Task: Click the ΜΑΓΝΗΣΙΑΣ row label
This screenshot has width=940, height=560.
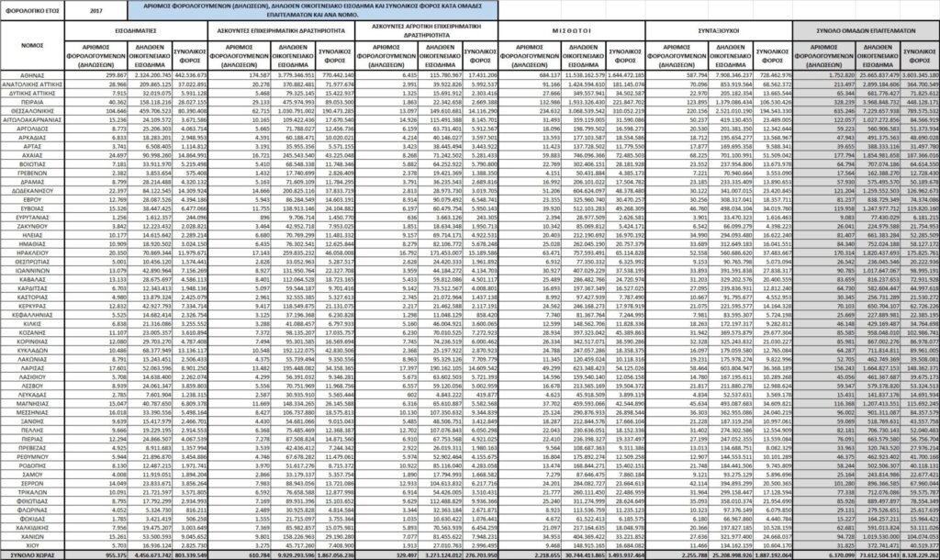Action: pyautogui.click(x=32, y=403)
